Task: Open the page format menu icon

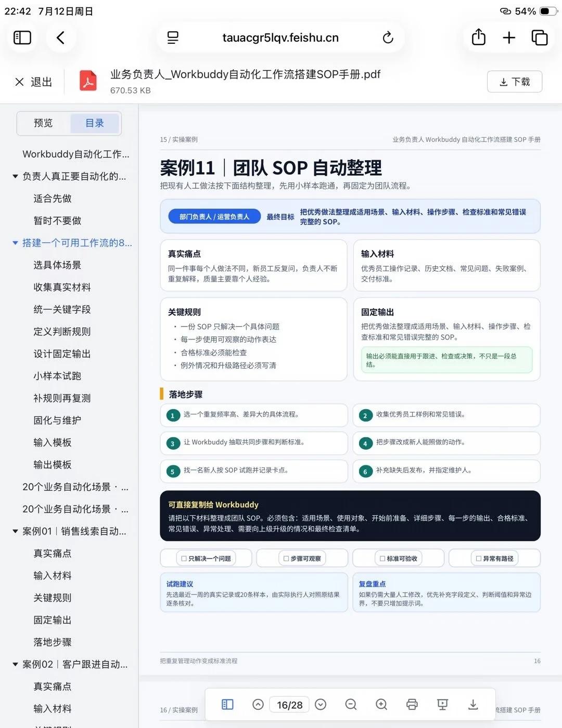Action: point(173,37)
